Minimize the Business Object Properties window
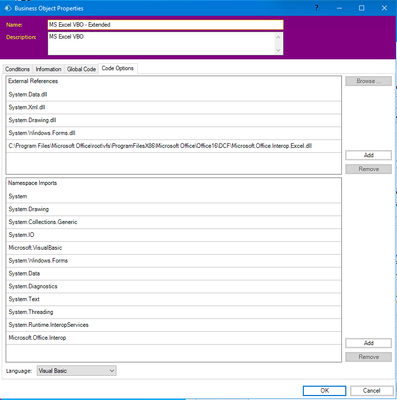Viewport: 397px width, 400px height. [x=339, y=8]
